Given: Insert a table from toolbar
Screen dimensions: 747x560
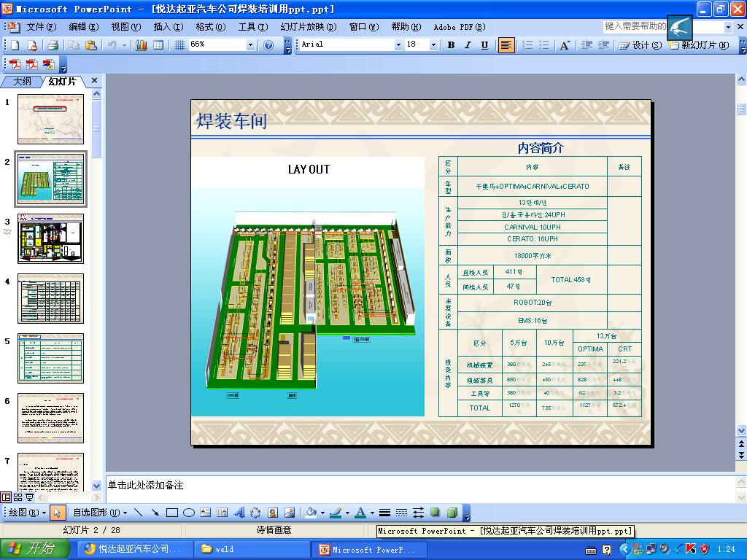Looking at the screenshot, I should point(158,44).
